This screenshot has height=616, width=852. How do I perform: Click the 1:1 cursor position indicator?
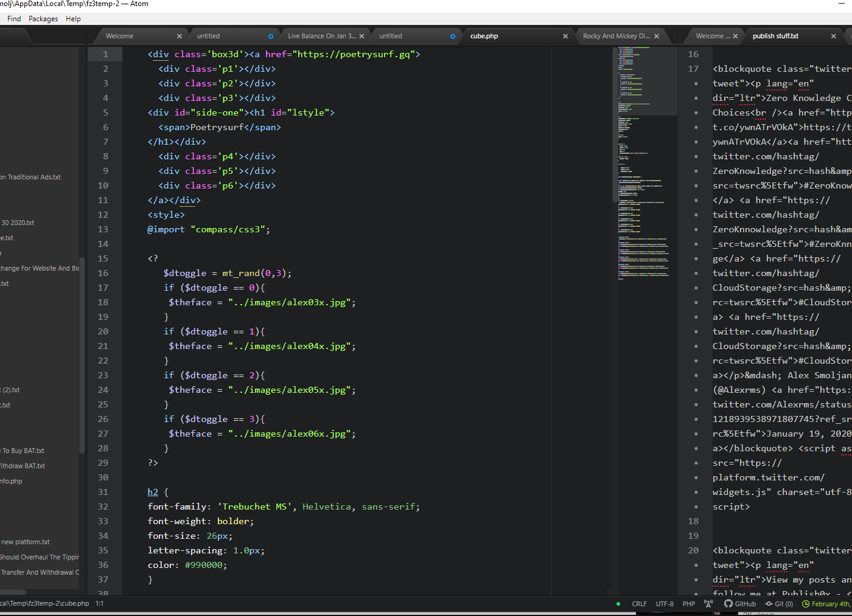99,604
